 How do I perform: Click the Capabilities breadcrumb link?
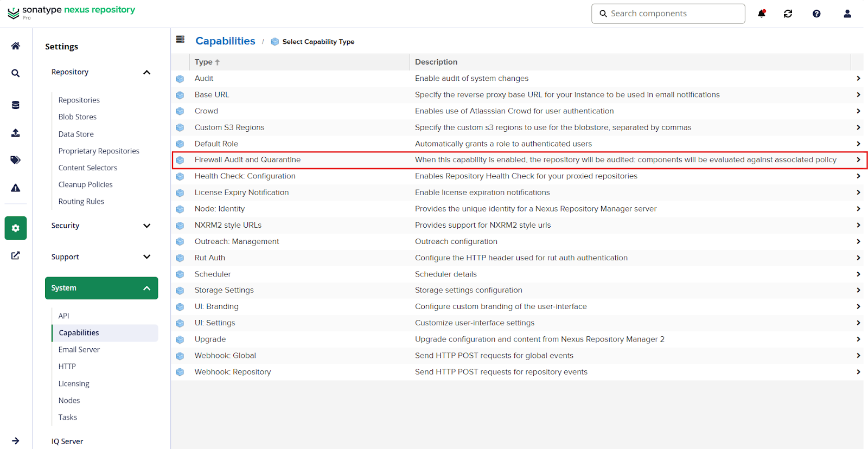coord(225,41)
